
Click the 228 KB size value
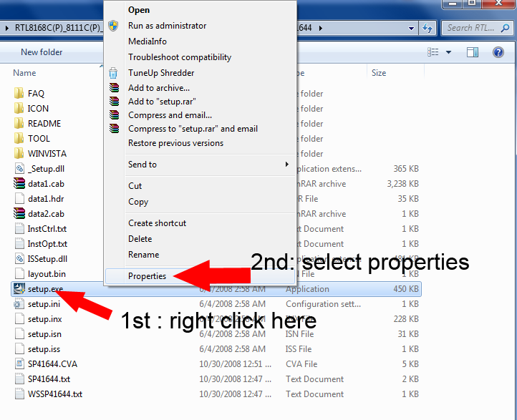coord(406,319)
